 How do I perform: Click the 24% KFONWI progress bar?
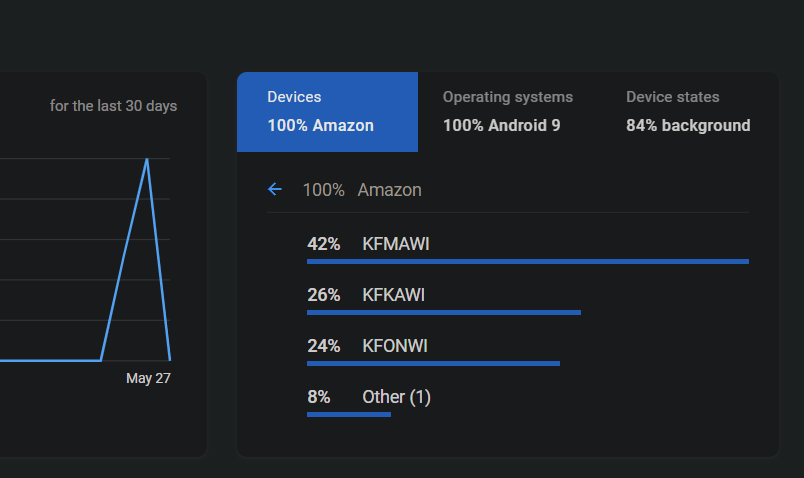pyautogui.click(x=433, y=363)
